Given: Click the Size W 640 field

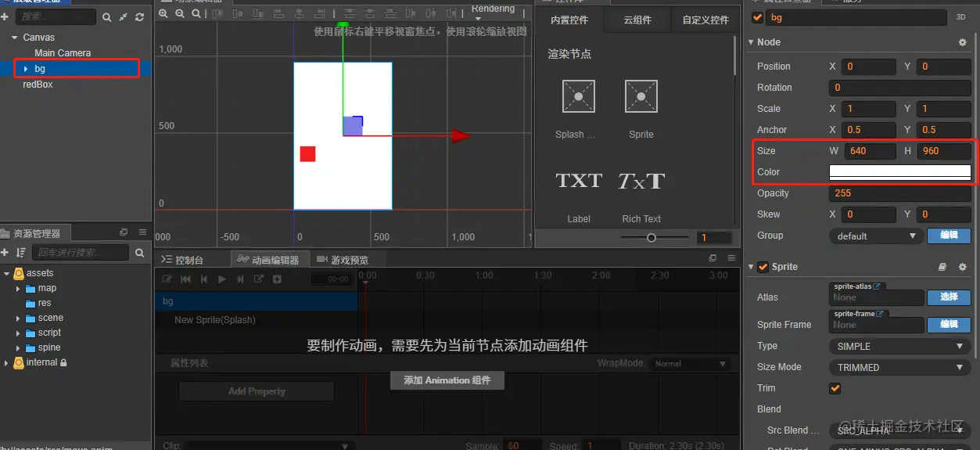Looking at the screenshot, I should [870, 151].
